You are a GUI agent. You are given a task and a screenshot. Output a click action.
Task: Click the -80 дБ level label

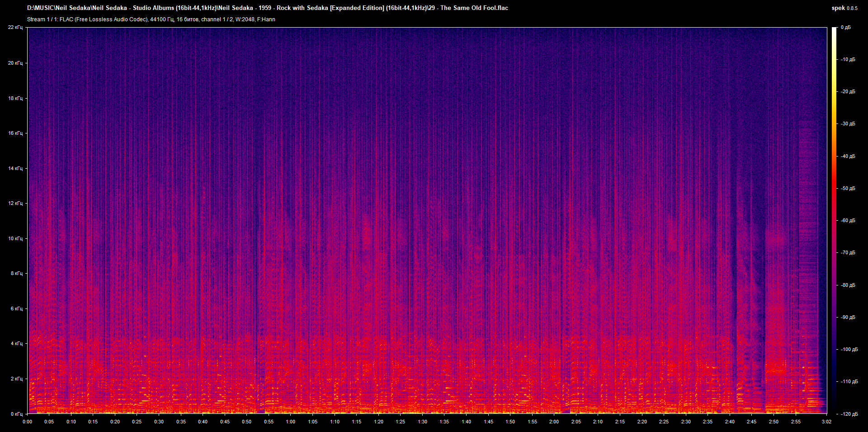848,285
